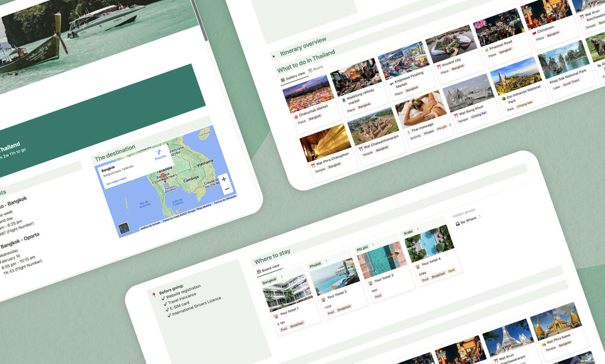Select the Krabi group header
The width and height of the screenshot is (605, 364).
(408, 232)
